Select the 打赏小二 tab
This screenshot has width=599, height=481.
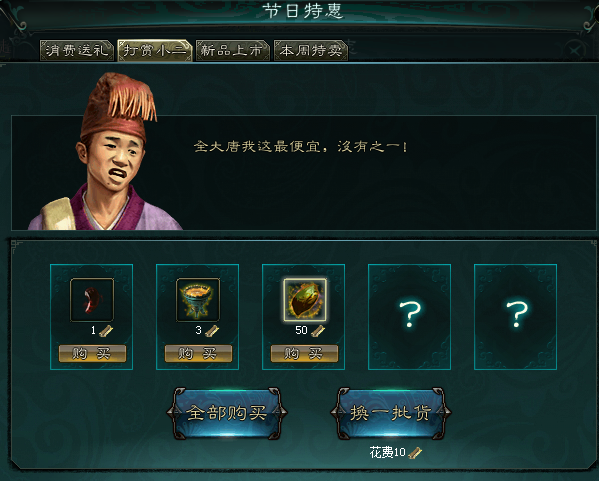click(x=155, y=50)
